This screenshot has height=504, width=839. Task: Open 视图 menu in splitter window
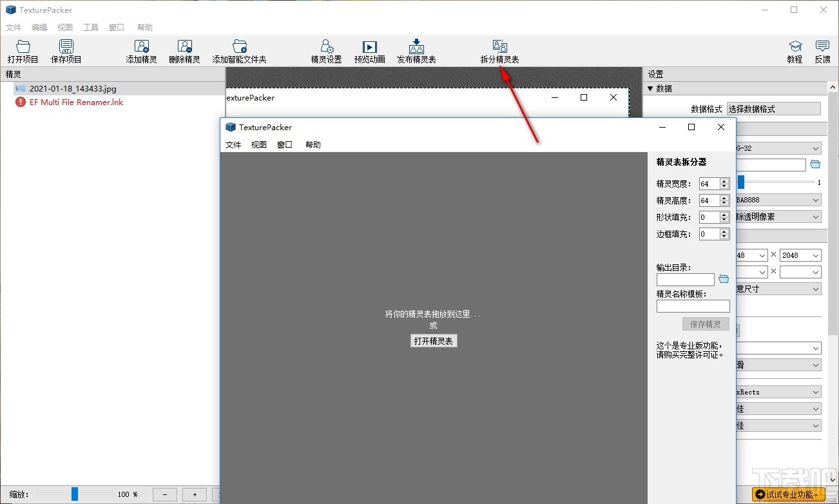(x=259, y=145)
